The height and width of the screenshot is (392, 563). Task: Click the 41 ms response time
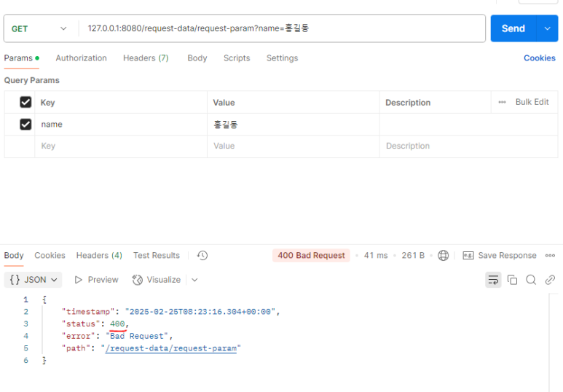coord(376,256)
